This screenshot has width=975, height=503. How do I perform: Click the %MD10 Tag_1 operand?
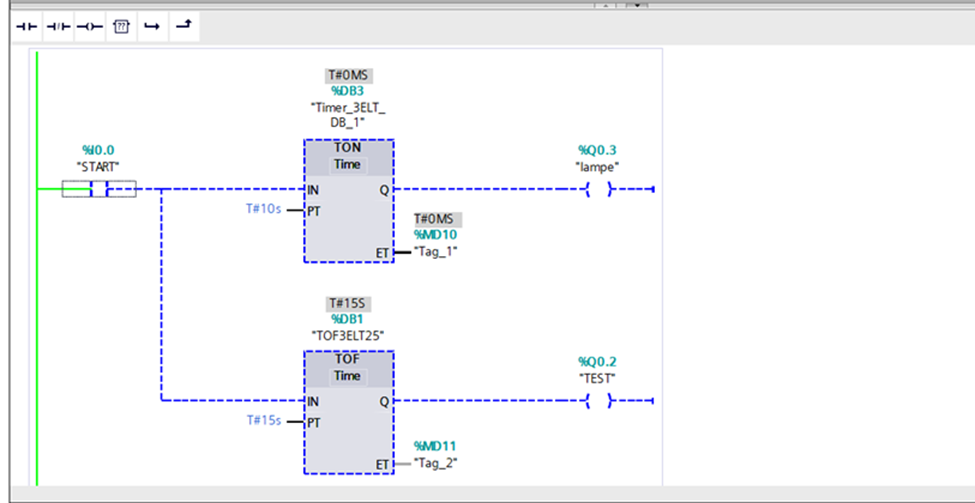(435, 235)
